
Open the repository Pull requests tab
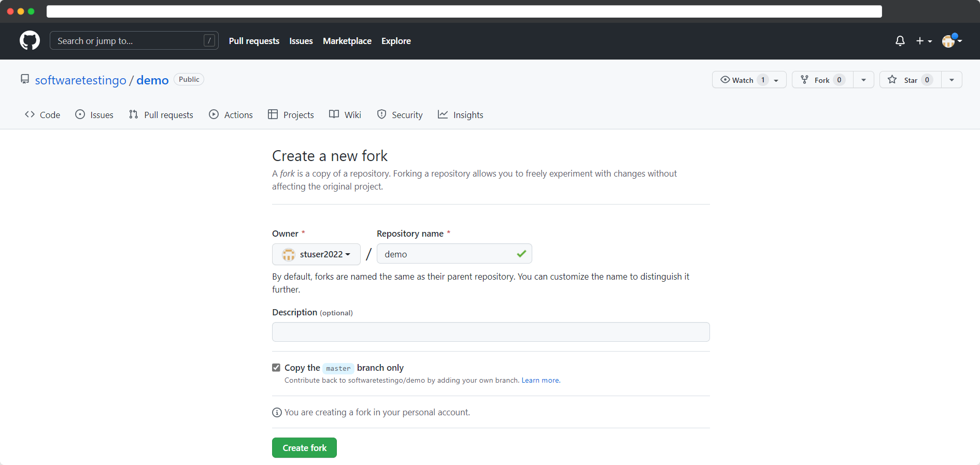pyautogui.click(x=161, y=114)
